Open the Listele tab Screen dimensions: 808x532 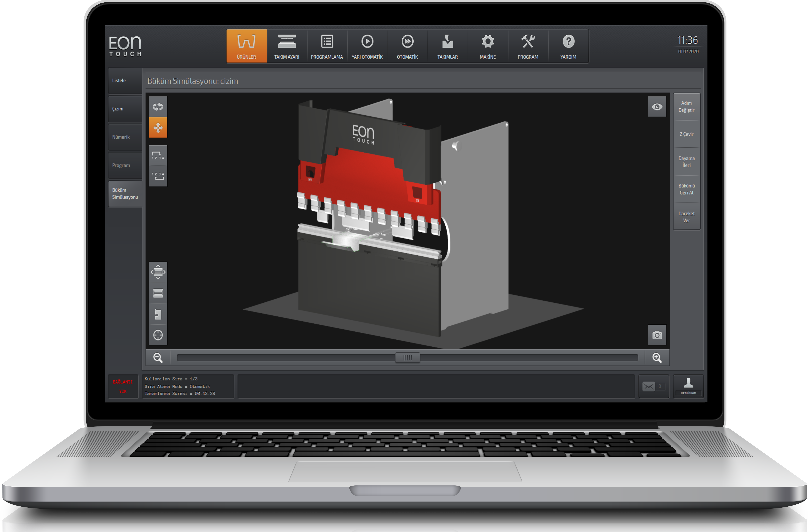[125, 81]
